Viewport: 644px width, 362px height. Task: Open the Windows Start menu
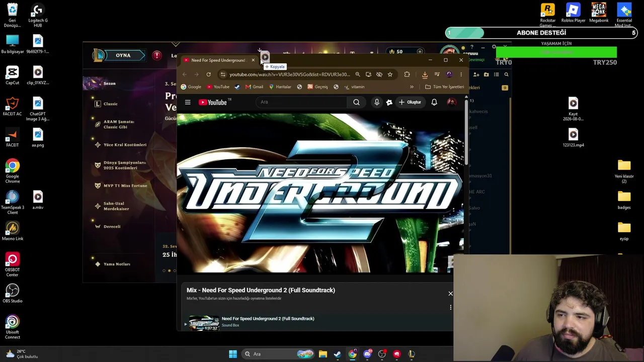(x=233, y=354)
